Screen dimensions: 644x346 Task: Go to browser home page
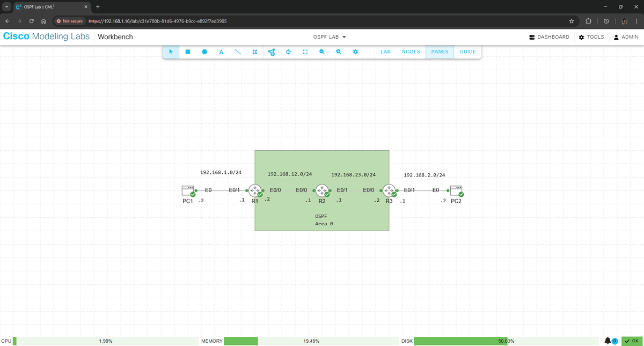(x=43, y=21)
